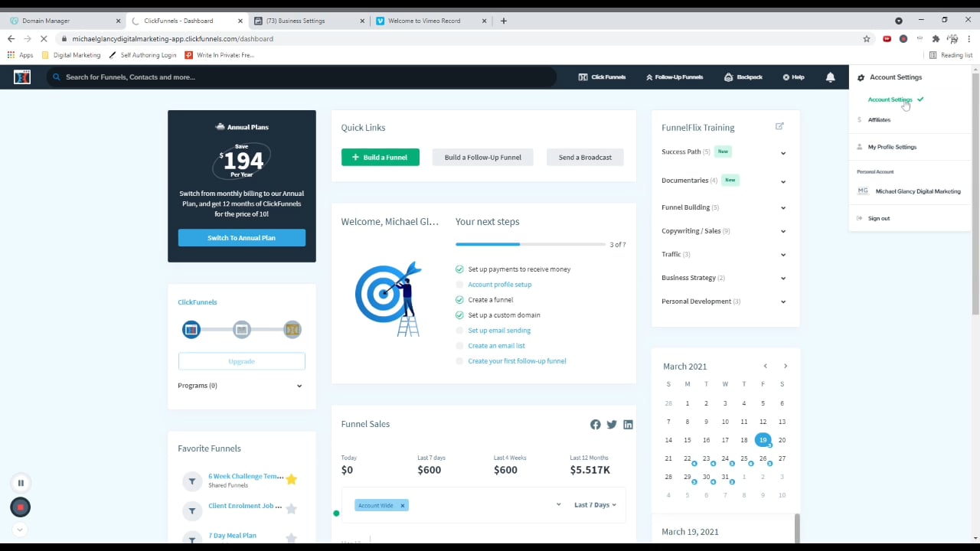The height and width of the screenshot is (551, 980).
Task: Click the ClickFunnels logo in header
Action: point(22,77)
